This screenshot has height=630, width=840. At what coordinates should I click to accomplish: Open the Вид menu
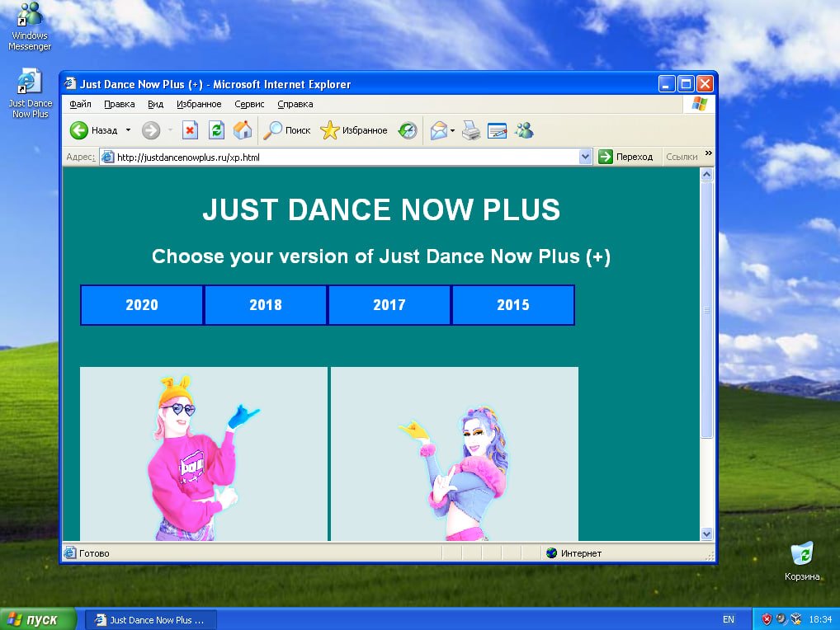(x=155, y=104)
